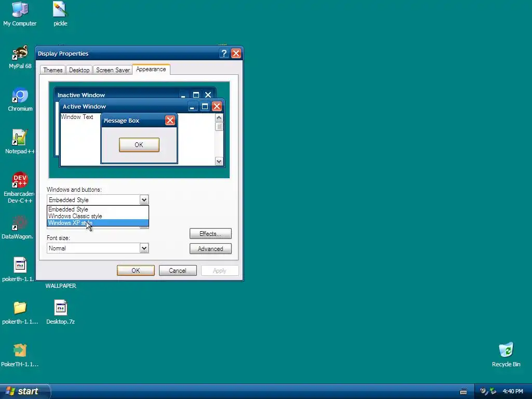Collapse the Windows and buttons dropdown arrow
532x399 pixels.
pyautogui.click(x=144, y=200)
